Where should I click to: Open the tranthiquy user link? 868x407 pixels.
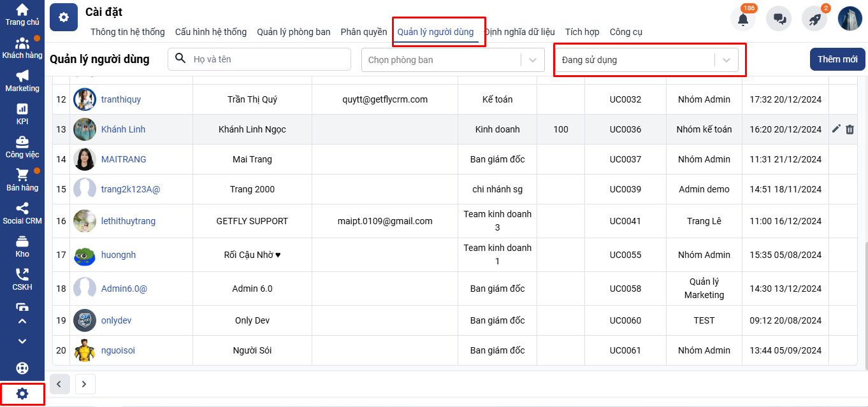coord(121,99)
